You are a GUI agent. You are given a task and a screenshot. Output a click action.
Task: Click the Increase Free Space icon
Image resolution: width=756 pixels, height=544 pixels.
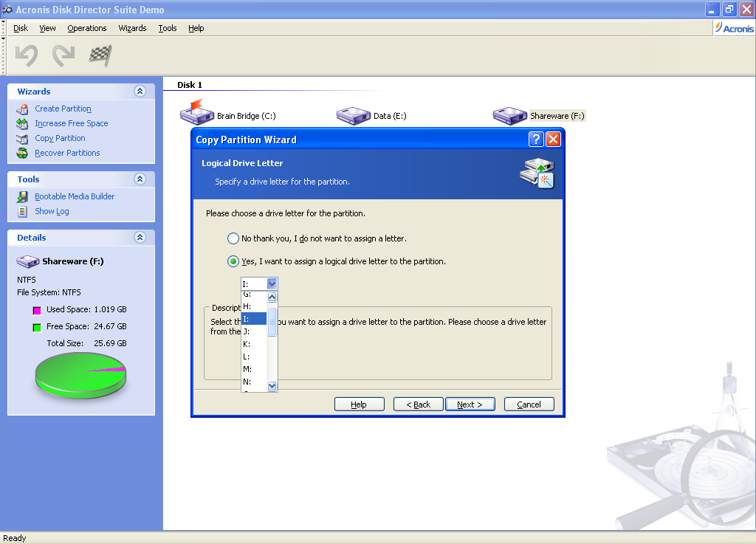22,123
